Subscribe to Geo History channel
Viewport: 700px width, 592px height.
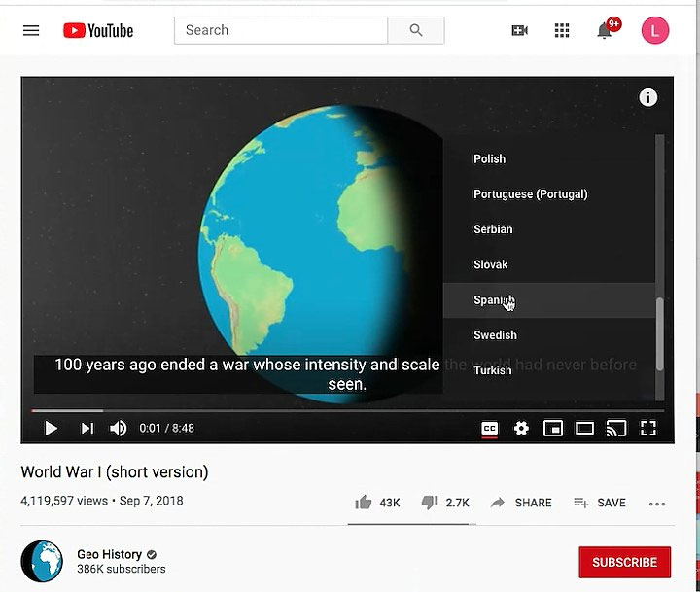[x=624, y=562]
